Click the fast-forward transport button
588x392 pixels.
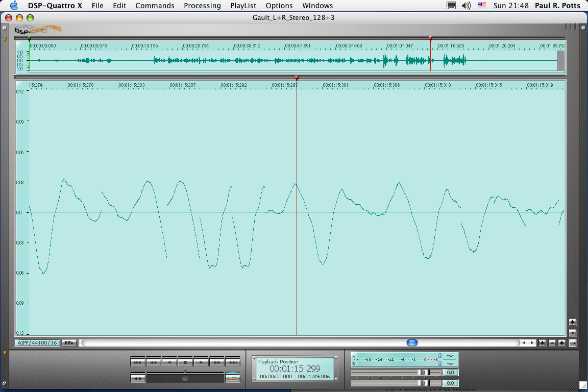(x=217, y=362)
